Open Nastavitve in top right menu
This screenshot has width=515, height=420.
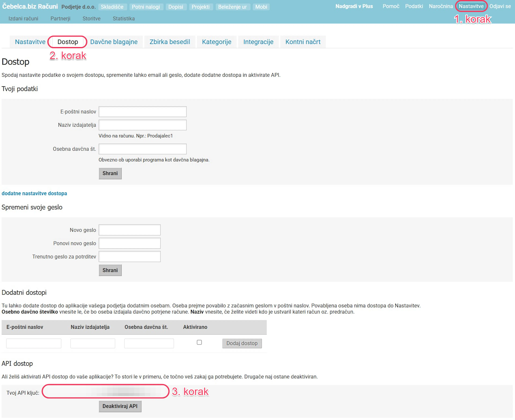click(471, 6)
